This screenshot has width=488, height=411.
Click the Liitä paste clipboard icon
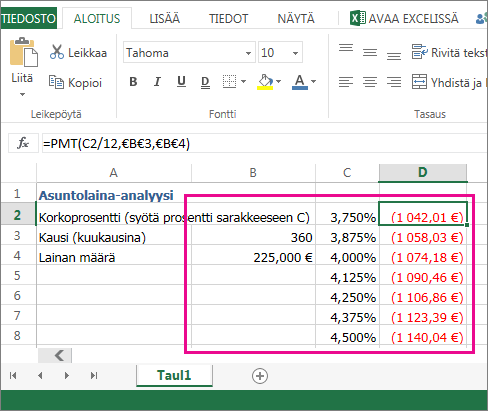(x=23, y=52)
